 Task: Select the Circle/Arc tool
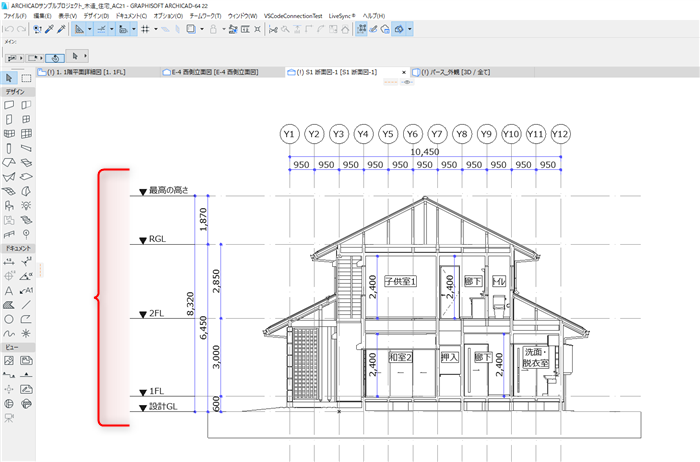(x=8, y=319)
